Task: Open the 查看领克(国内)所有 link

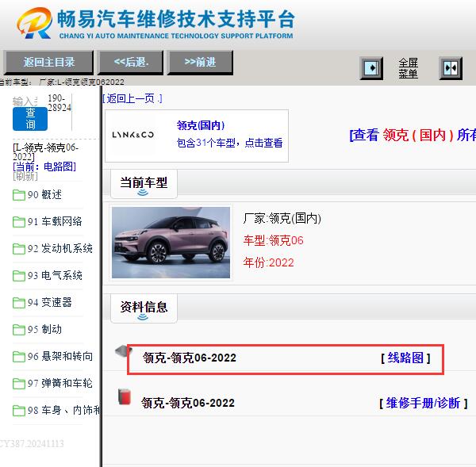Action: (x=413, y=135)
